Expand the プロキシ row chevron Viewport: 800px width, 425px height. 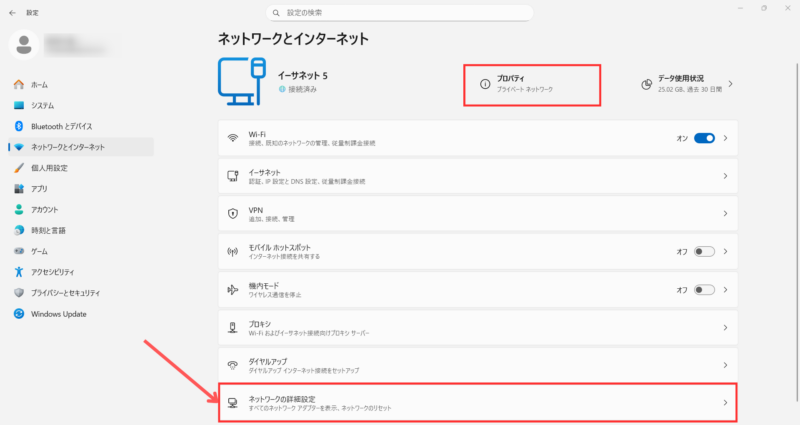(x=724, y=328)
